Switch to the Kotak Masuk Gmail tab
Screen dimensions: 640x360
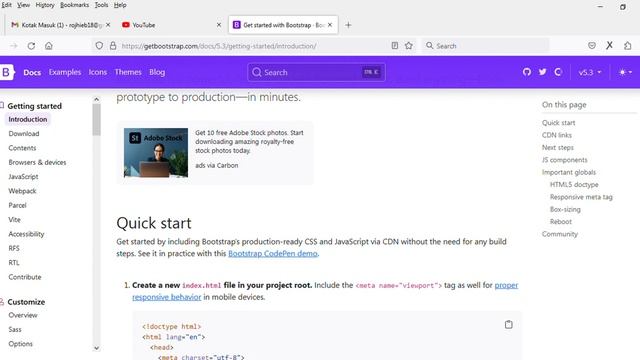pyautogui.click(x=61, y=25)
